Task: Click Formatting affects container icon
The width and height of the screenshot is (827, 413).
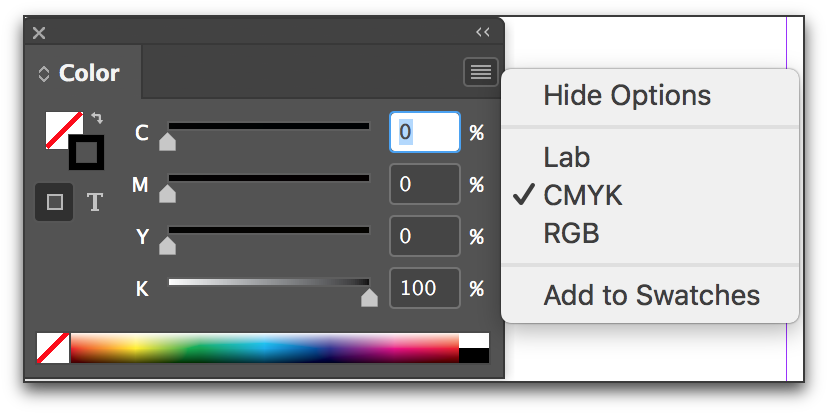Action: point(54,202)
